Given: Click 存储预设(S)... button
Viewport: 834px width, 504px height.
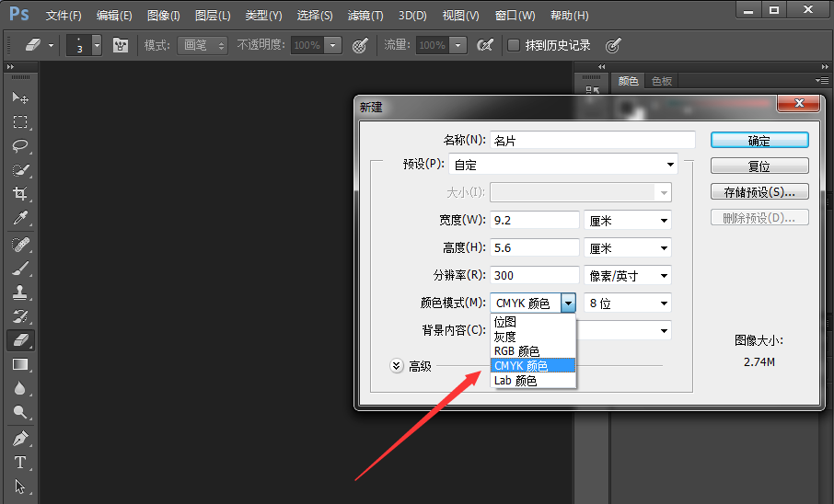Looking at the screenshot, I should point(759,191).
